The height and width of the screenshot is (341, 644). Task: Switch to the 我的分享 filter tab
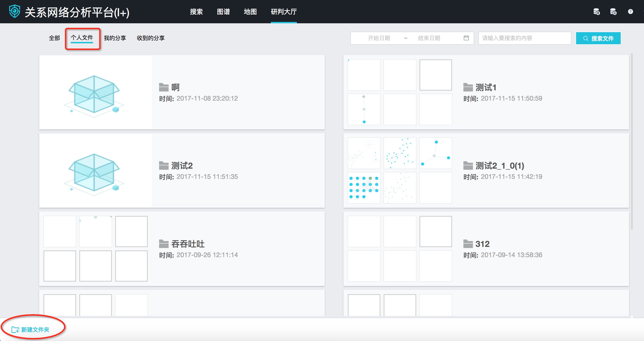[x=115, y=38]
